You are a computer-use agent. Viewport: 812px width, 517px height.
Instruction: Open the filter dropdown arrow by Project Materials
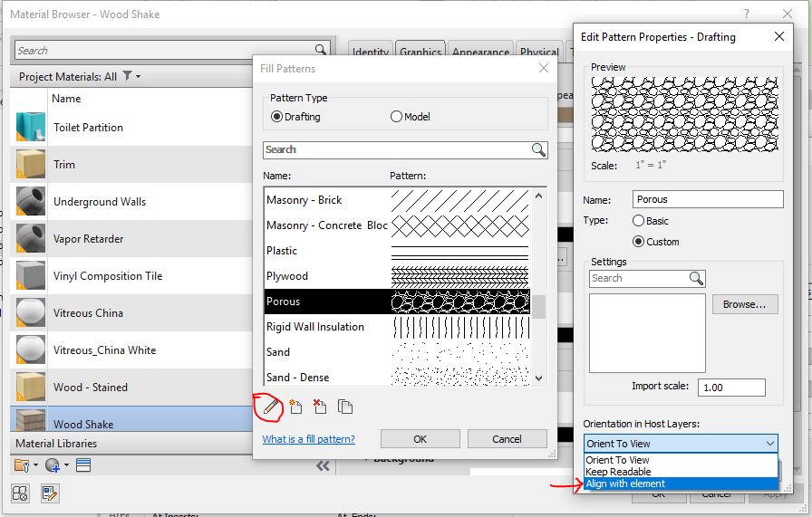click(139, 76)
